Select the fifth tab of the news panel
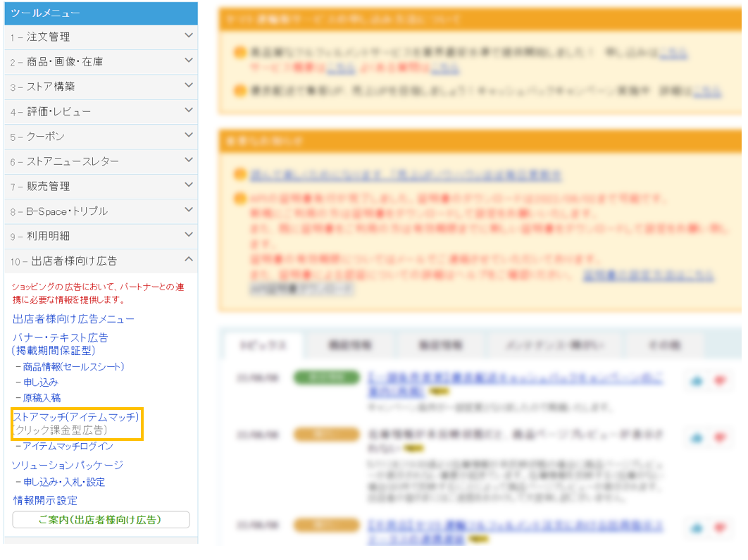This screenshot has height=560, width=748. pos(664,345)
